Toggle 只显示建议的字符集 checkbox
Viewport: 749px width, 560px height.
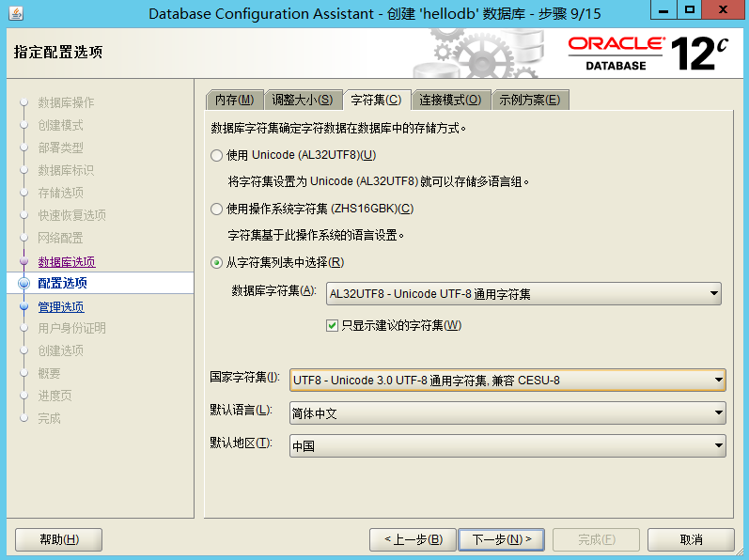pos(332,326)
